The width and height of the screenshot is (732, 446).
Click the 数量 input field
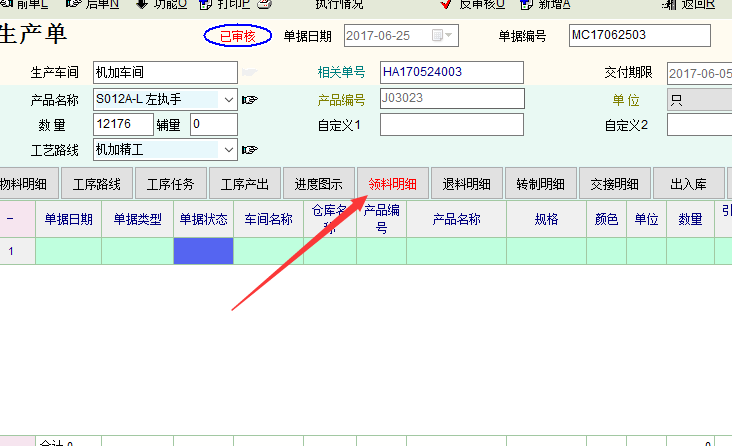[123, 125]
